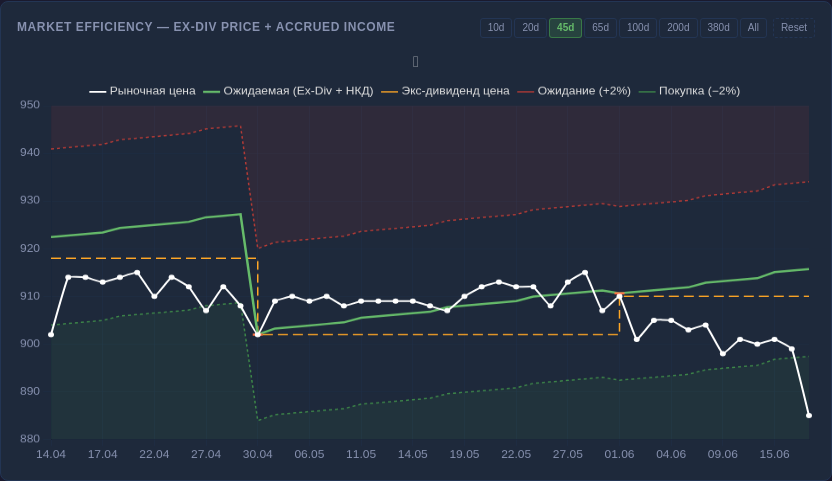Click the market price point at 30.04 low
832x481 pixels.
coord(258,334)
